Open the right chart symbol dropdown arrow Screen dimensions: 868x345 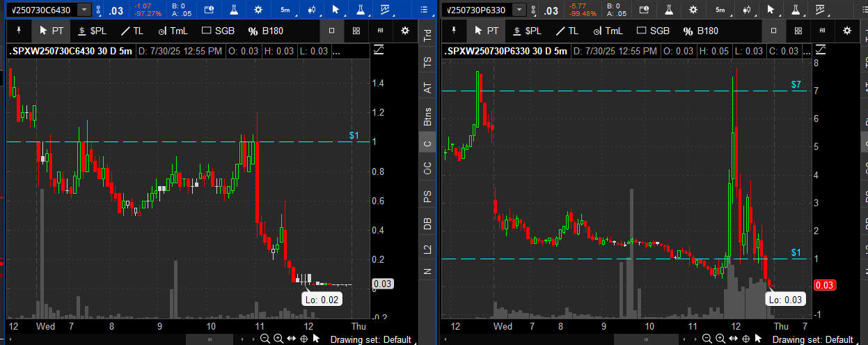coord(520,10)
